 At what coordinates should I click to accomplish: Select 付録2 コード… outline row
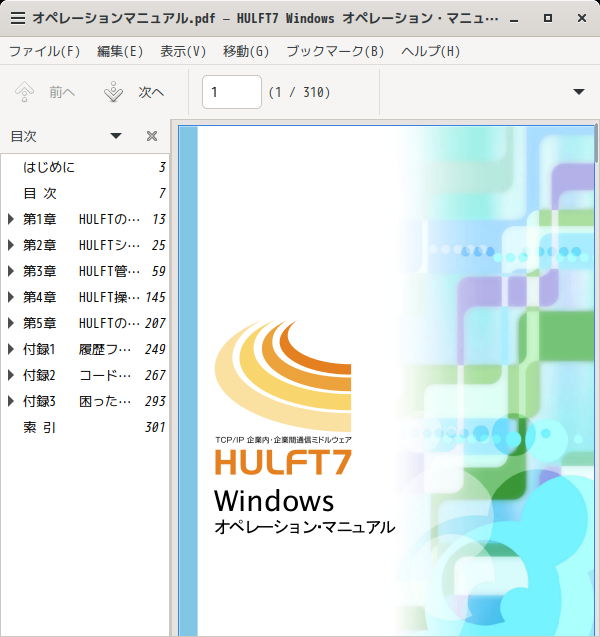coord(84,375)
